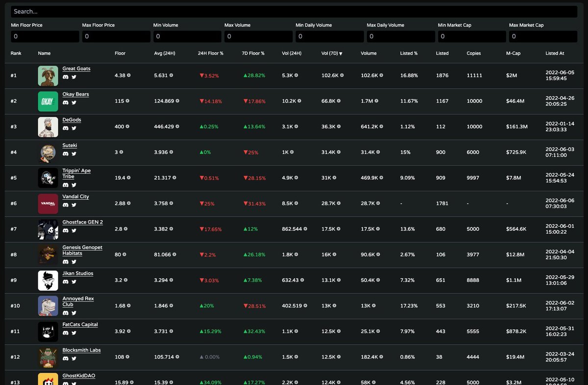Focus the Max Volume field
Viewport: 588px width, 385px height.
(259, 36)
